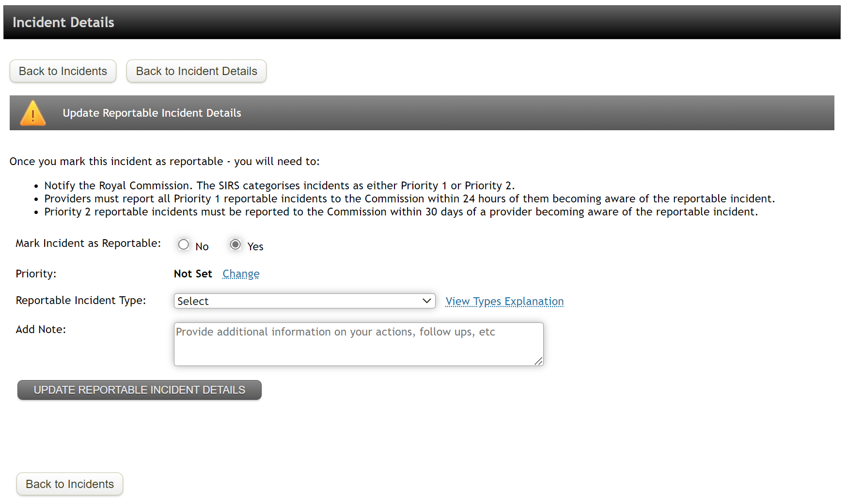Click the Priority Not Set label

[x=193, y=274]
